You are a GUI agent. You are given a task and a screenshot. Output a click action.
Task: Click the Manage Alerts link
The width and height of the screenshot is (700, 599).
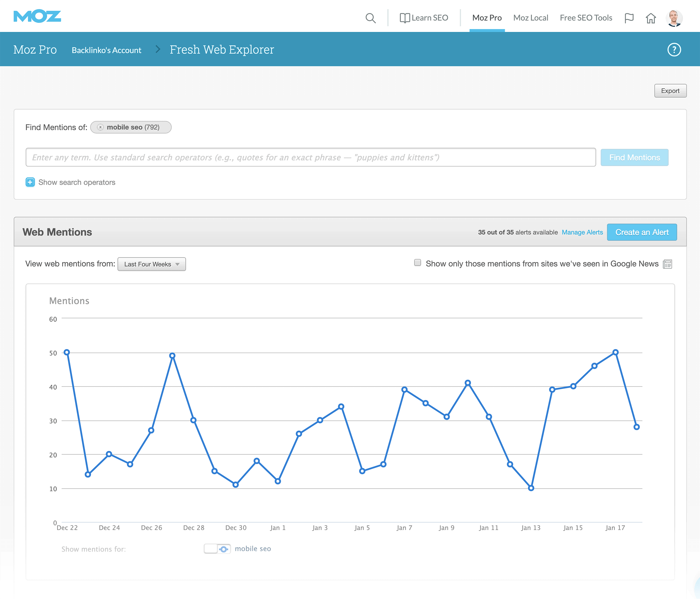582,232
